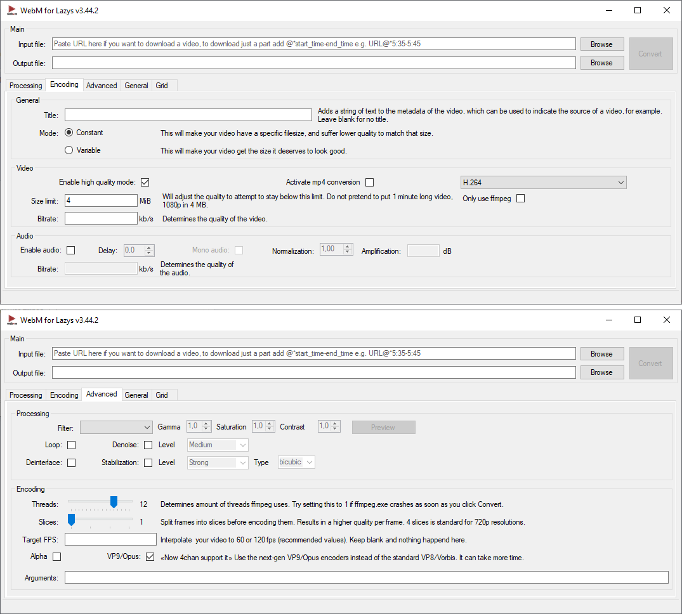Image resolution: width=682 pixels, height=616 pixels.
Task: Check Only use ffmpeg box
Action: click(521, 199)
